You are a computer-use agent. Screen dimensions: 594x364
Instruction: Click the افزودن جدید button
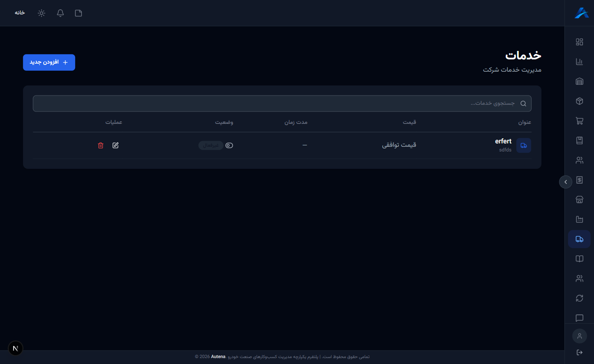click(49, 62)
